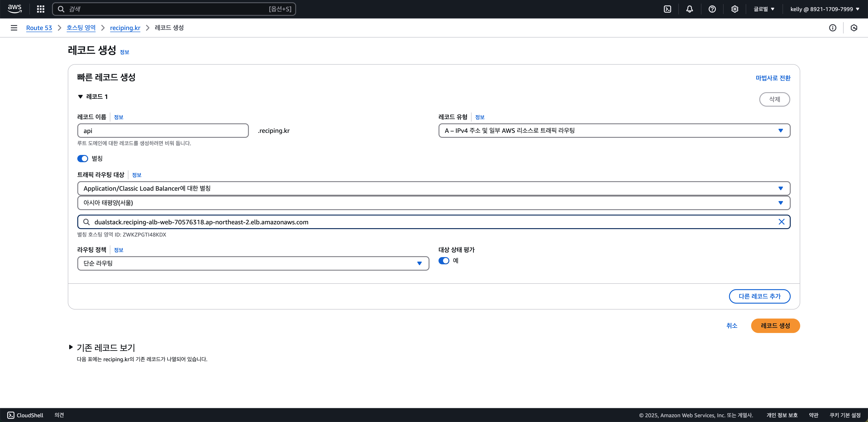868x422 pixels.
Task: Collapse the 레코드 1 section
Action: tap(80, 97)
